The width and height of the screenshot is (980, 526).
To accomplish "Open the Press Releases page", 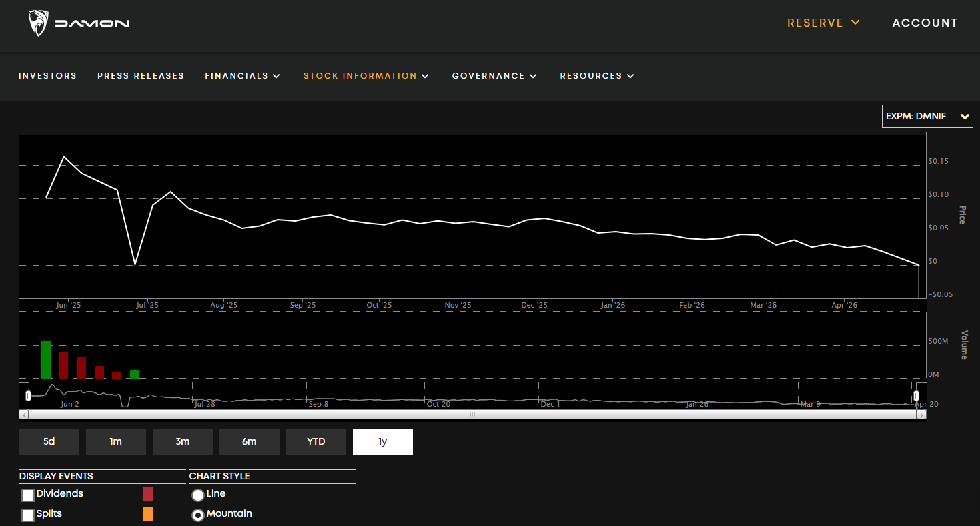I will pyautogui.click(x=141, y=76).
